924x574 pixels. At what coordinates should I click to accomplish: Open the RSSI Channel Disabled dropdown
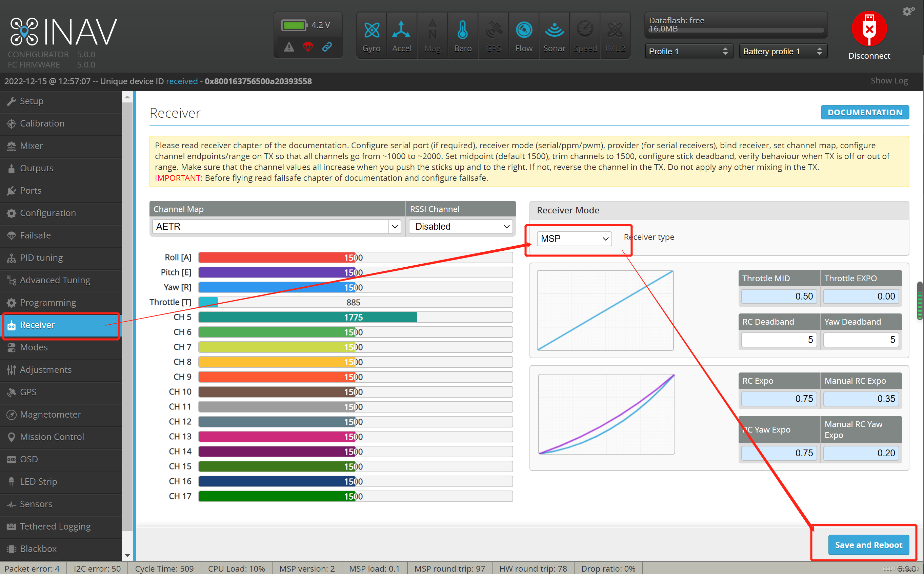pyautogui.click(x=461, y=227)
